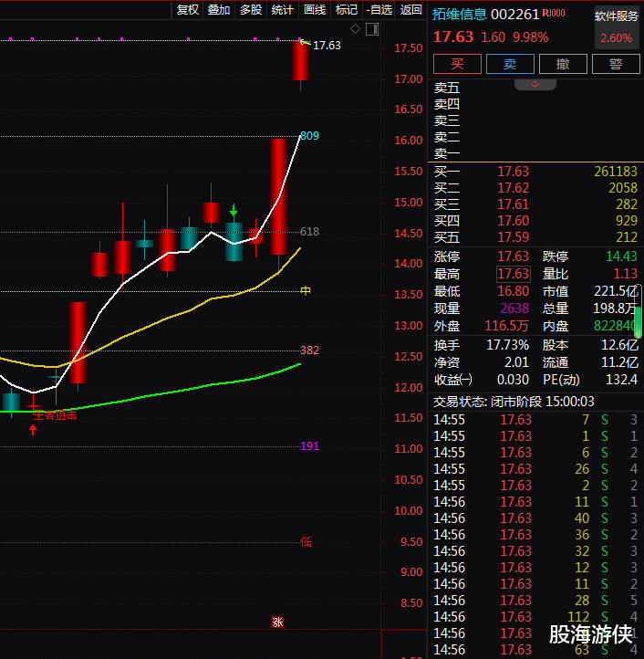Click 返回 to go back
This screenshot has width=644, height=659.
click(410, 10)
